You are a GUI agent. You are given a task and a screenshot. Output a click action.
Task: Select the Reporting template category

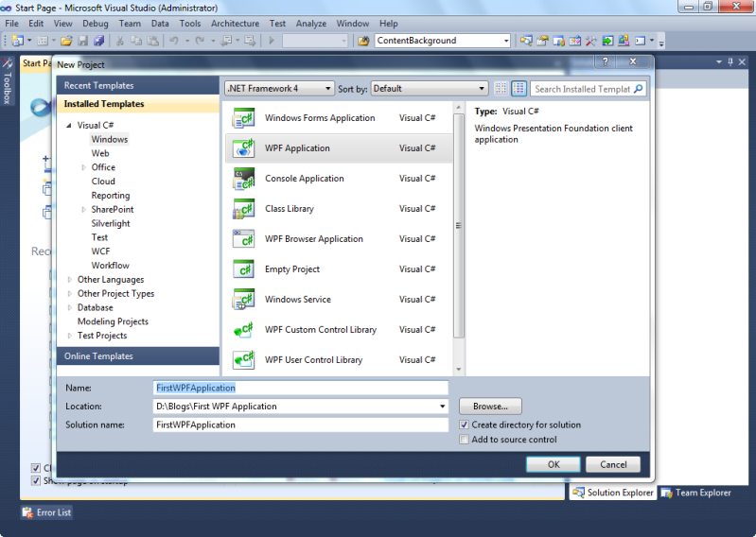click(111, 196)
